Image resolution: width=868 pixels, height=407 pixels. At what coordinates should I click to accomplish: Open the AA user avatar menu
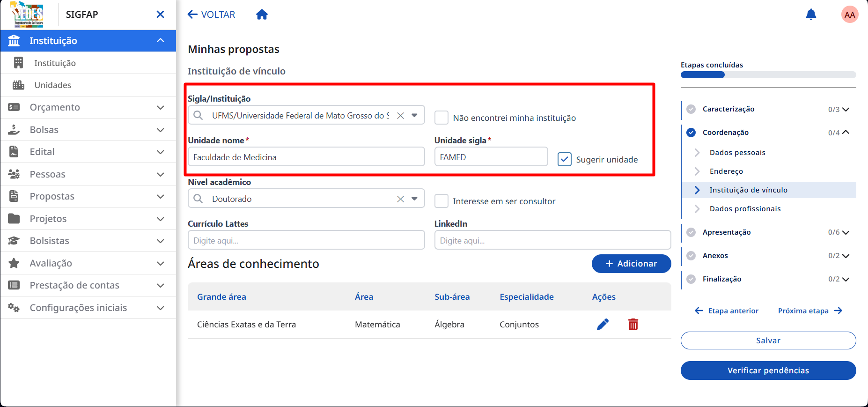pos(849,15)
